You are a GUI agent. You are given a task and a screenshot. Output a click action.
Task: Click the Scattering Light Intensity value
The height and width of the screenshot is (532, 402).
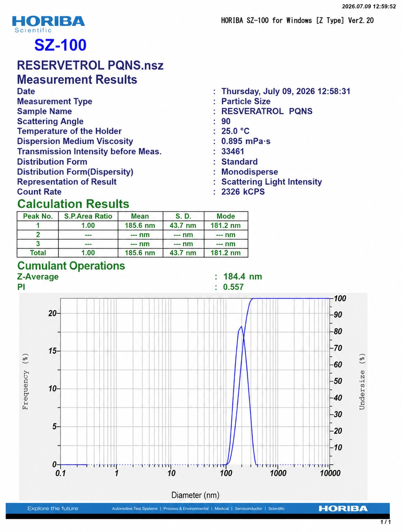coord(271,182)
